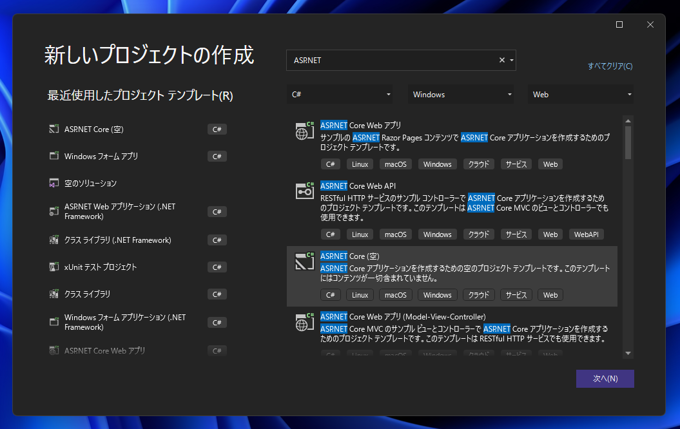Click the ASP.NET Core (空) recent template icon
Viewport: 680px width, 429px height.
coord(54,129)
